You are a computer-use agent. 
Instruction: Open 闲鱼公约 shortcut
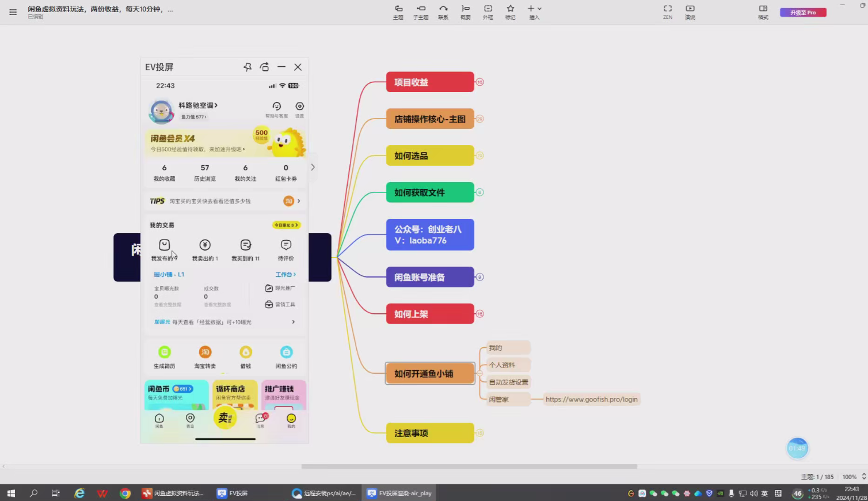pos(286,357)
